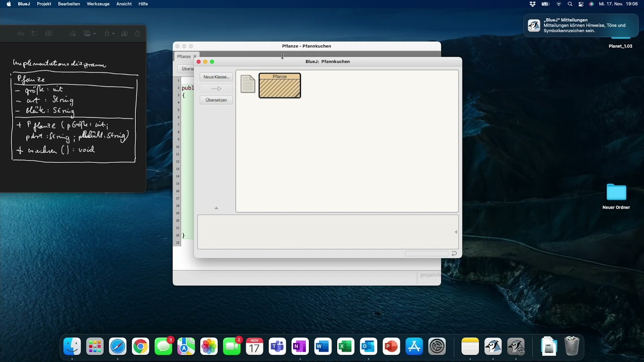Image resolution: width=644 pixels, height=362 pixels.
Task: Toggle the terminal pane side arrow
Action: click(456, 232)
